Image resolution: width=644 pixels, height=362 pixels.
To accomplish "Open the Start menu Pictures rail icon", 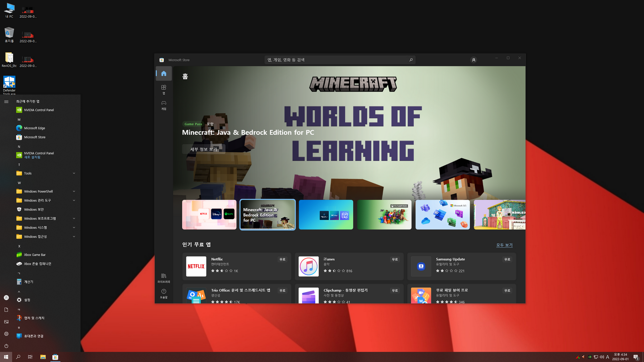I will (6, 322).
